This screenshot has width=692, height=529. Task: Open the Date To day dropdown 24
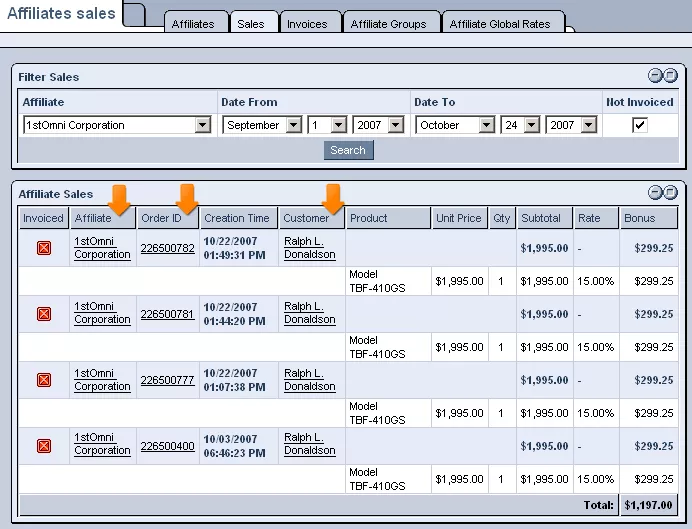(x=520, y=125)
